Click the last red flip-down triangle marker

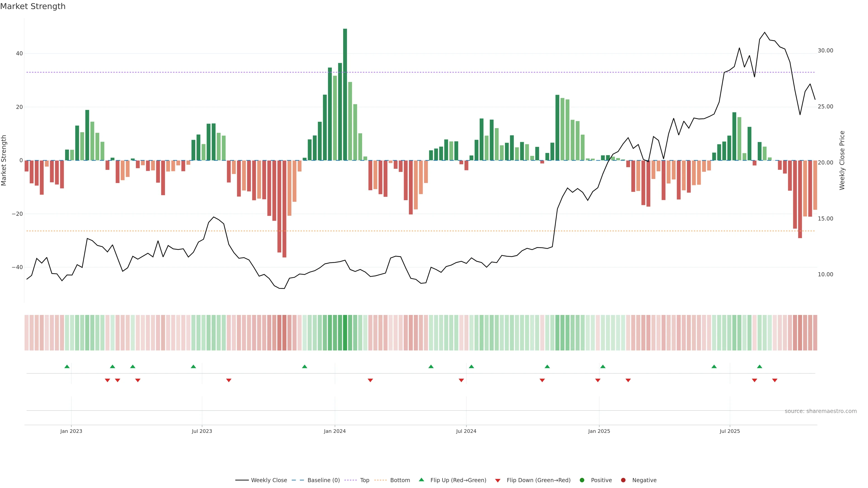click(775, 380)
